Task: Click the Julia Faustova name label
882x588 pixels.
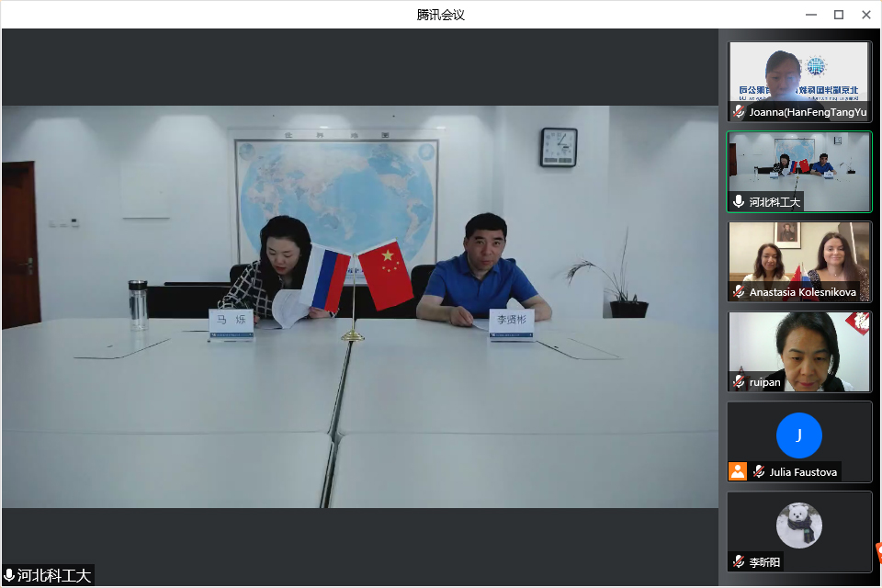Action: [804, 472]
